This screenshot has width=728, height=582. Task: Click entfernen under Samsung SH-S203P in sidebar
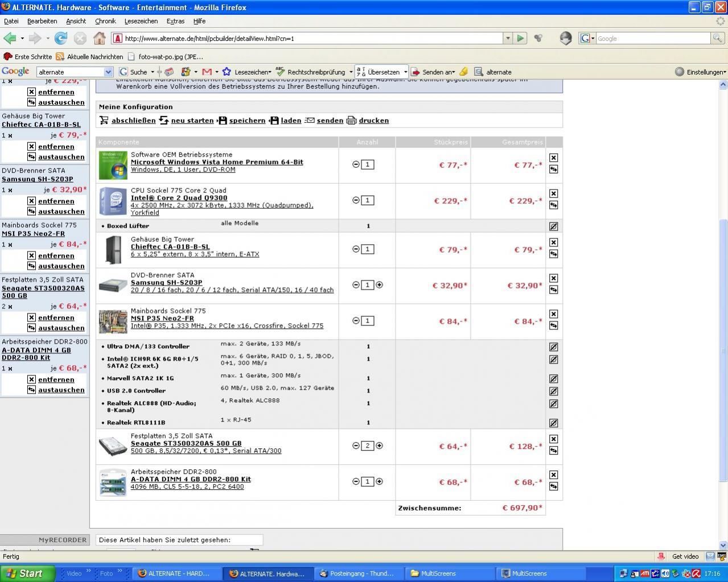tap(56, 201)
